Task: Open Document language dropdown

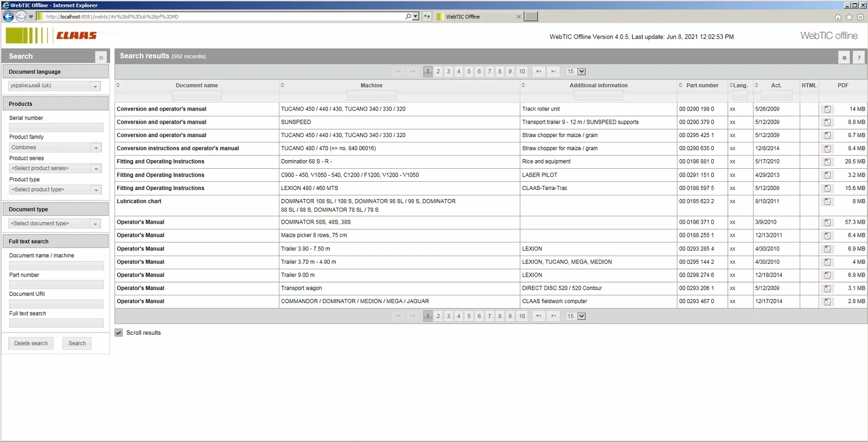Action: coord(95,86)
